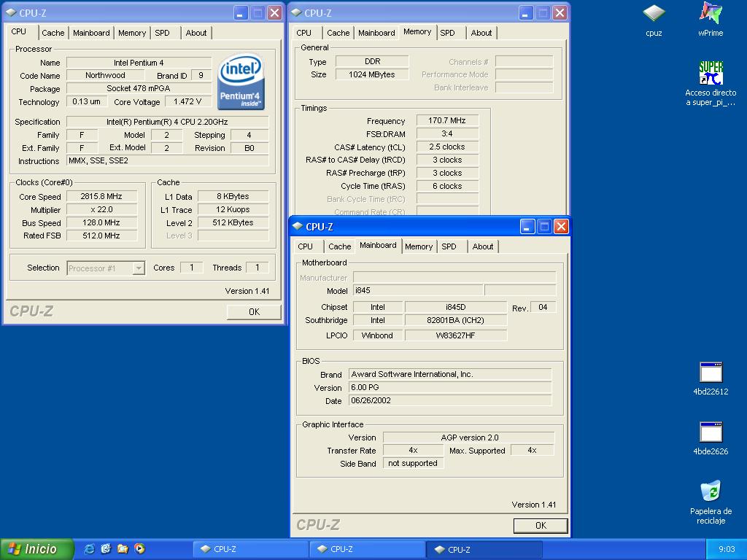
Task: Open Memory tab in the left CPU-Z window
Action: point(132,33)
